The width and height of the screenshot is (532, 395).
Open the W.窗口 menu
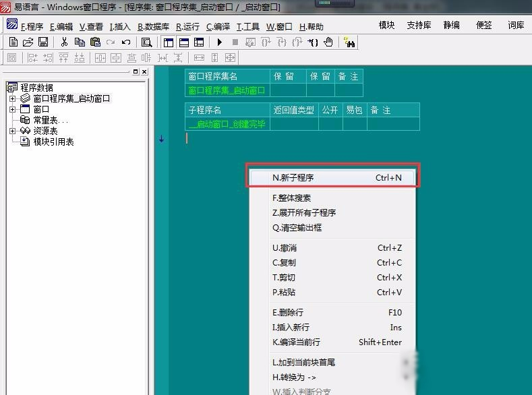pyautogui.click(x=279, y=26)
